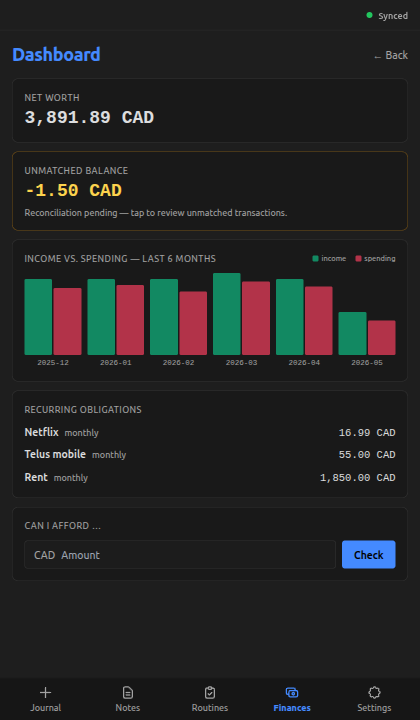Screen dimensions: 420x720
Task: Click the Net Worth card
Action: pyautogui.click(x=210, y=110)
